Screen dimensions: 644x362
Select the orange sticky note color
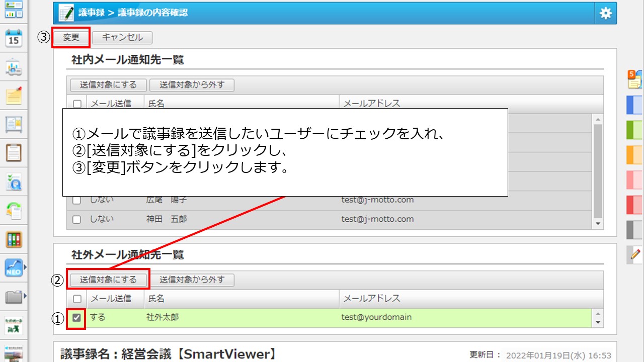[634, 155]
